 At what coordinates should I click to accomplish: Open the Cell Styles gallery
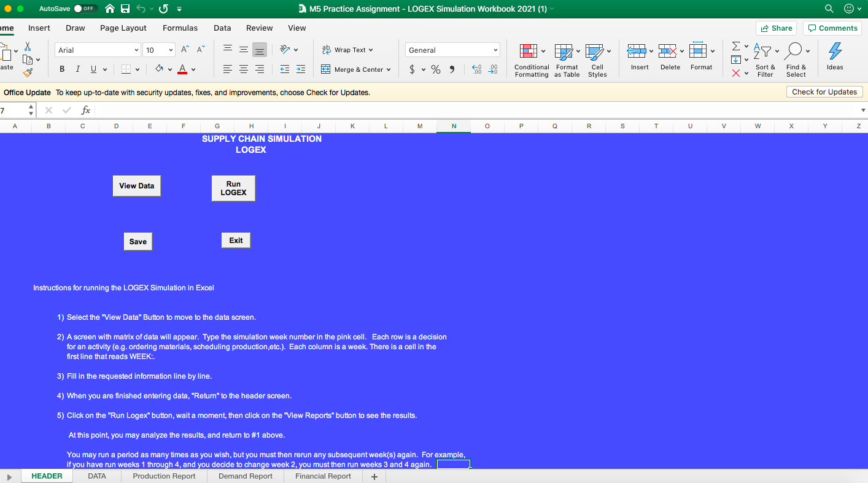[x=597, y=60]
